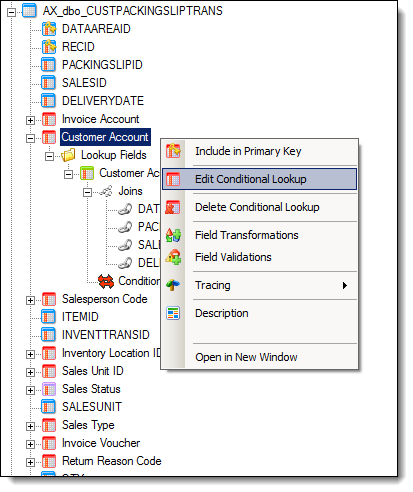The height and width of the screenshot is (492, 413).
Task: Click the Include in Primary Key icon
Action: (173, 151)
